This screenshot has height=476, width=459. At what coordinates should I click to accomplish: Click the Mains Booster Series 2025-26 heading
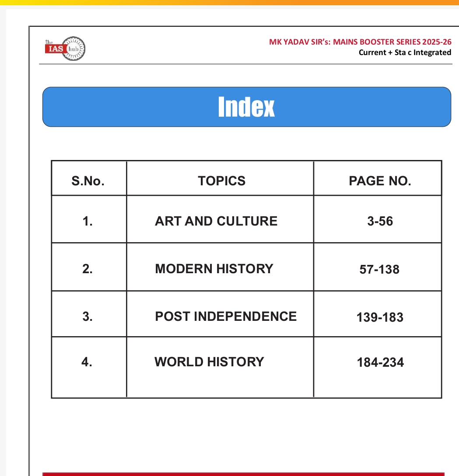pyautogui.click(x=360, y=42)
